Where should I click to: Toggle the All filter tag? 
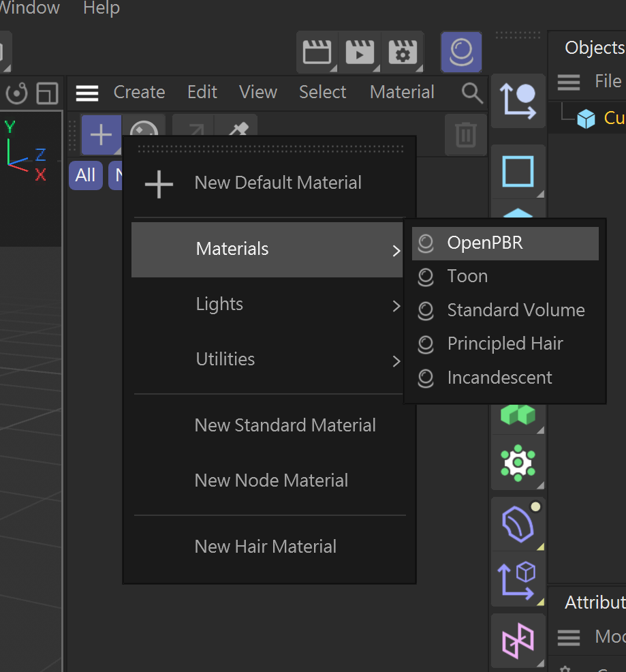tap(85, 175)
